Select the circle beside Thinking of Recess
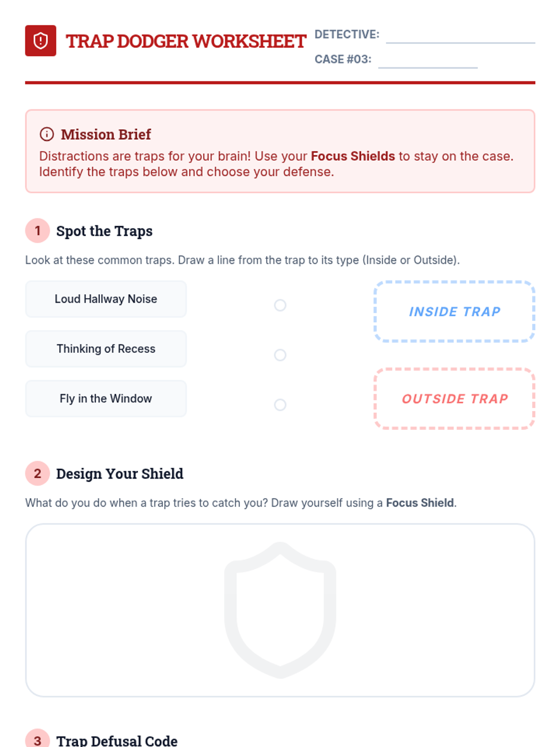 [280, 355]
